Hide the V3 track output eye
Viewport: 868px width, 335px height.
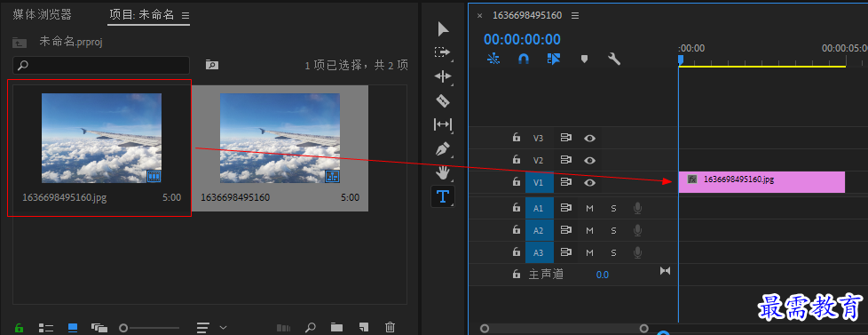(589, 138)
